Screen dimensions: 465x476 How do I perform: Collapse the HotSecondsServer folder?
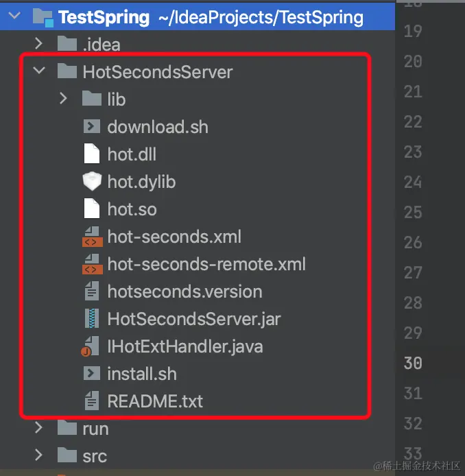[39, 71]
